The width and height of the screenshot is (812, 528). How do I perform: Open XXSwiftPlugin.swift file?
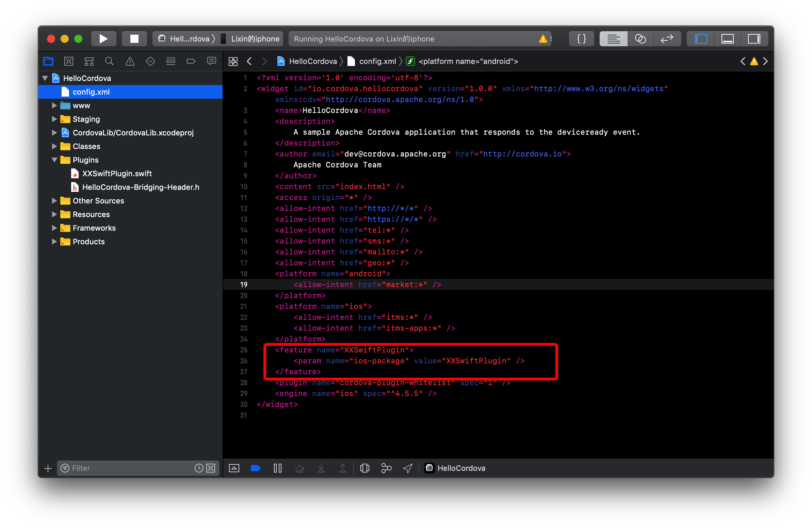[x=117, y=174]
